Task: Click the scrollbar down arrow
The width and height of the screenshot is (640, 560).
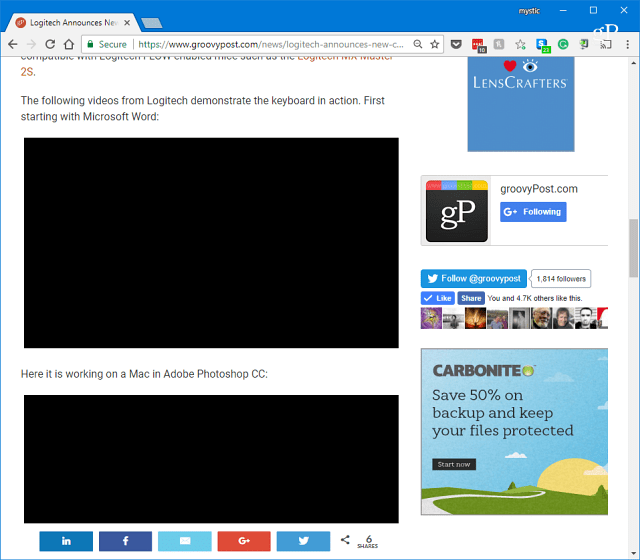Action: (x=633, y=553)
